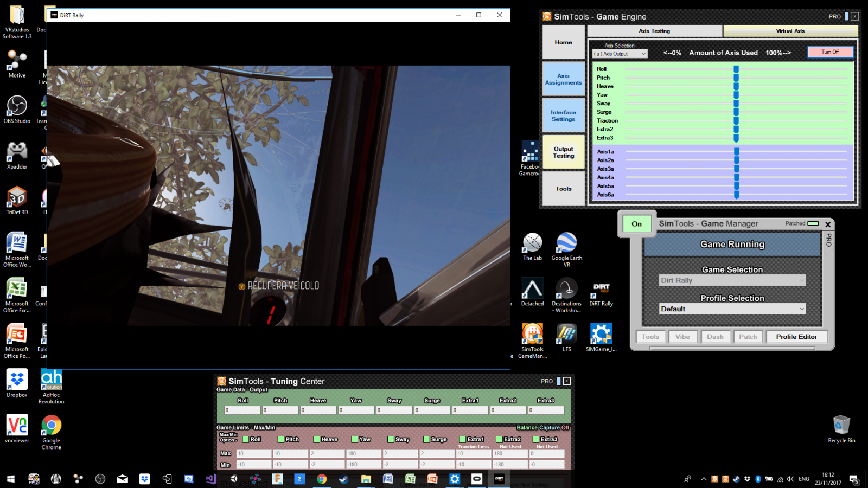Click the Google Chrome taskbar icon
The width and height of the screenshot is (868, 488).
322,479
